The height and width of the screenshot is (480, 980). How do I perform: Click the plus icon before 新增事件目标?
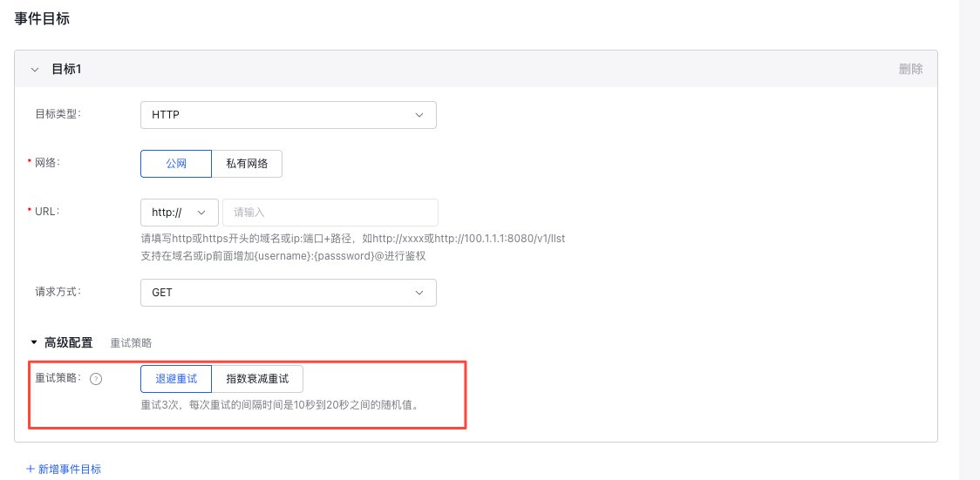[31, 469]
